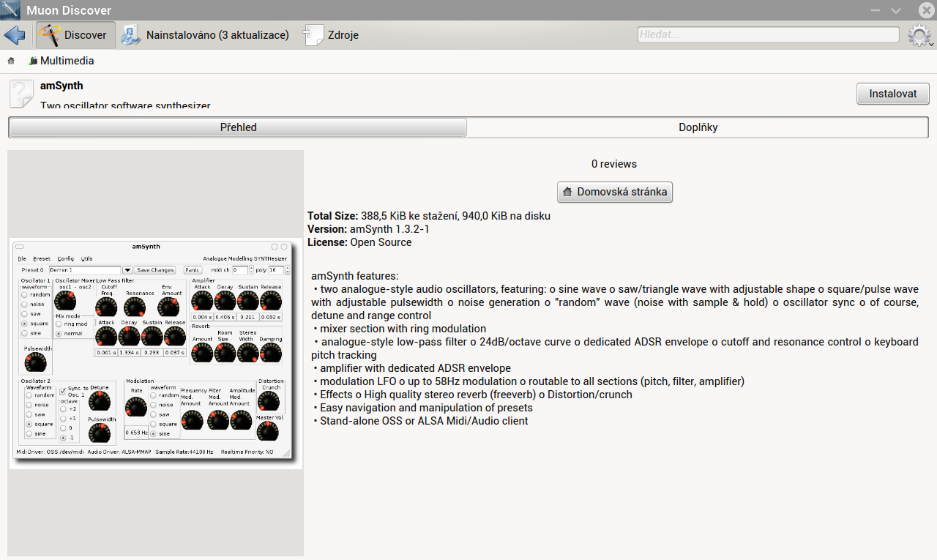Click the Hledat search field
The height and width of the screenshot is (560, 937).
click(768, 34)
